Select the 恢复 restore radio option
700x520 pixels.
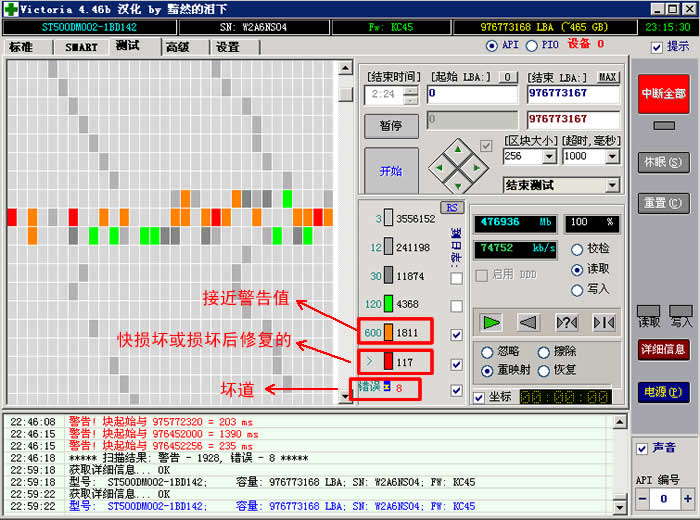click(x=543, y=370)
